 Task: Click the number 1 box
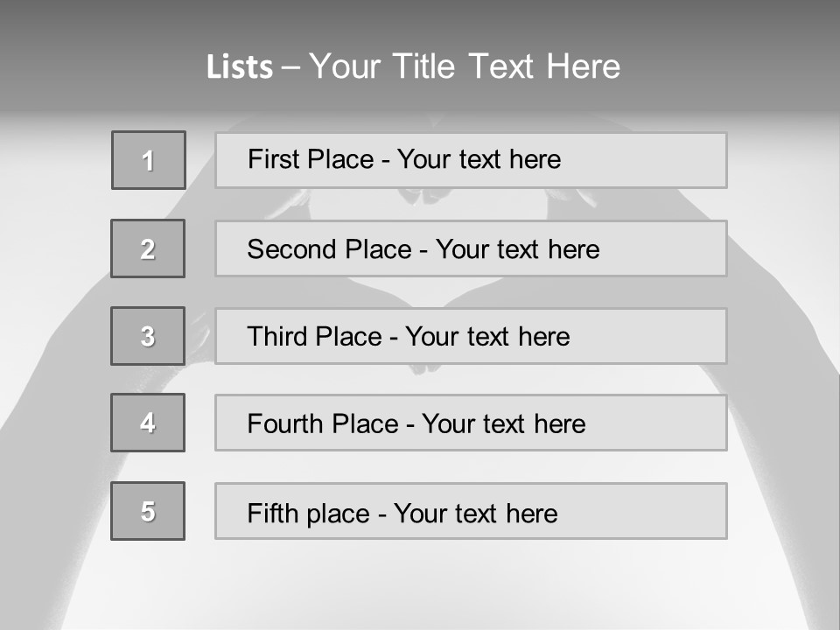click(148, 160)
